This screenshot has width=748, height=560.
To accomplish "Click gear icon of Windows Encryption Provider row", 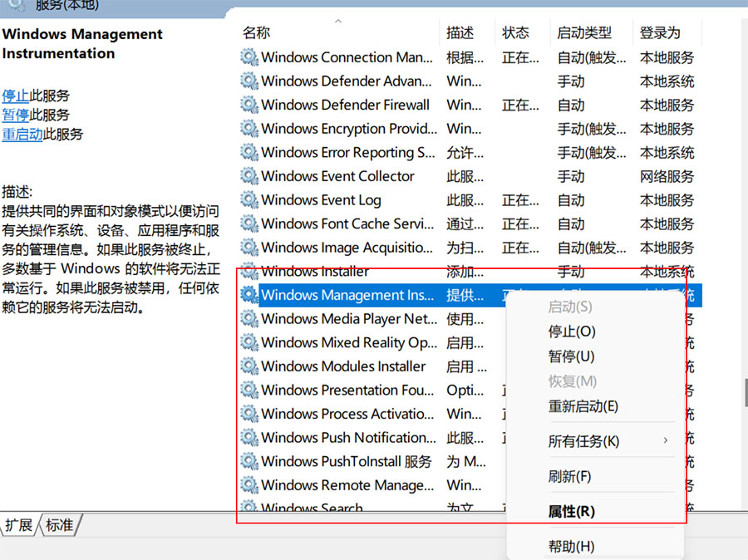I will click(x=249, y=128).
